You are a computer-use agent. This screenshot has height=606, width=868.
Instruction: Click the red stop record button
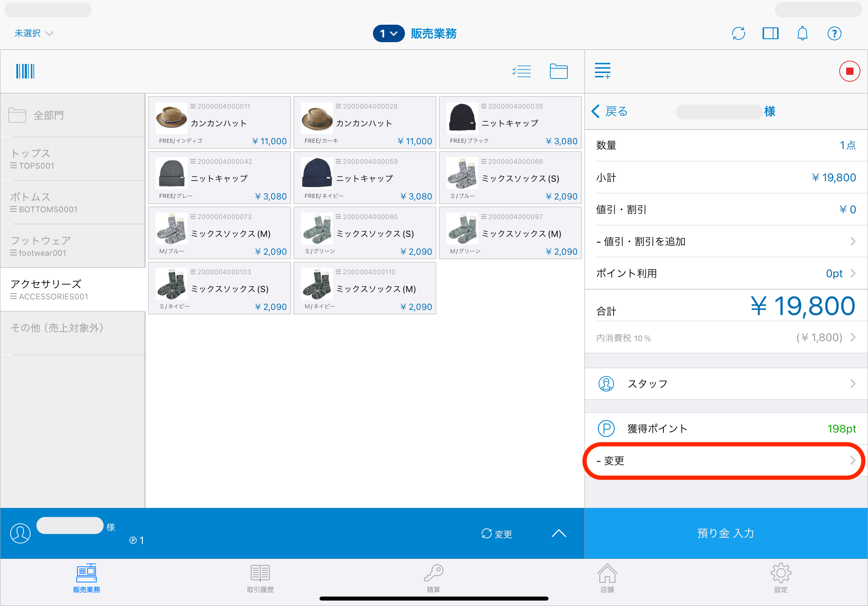point(849,71)
